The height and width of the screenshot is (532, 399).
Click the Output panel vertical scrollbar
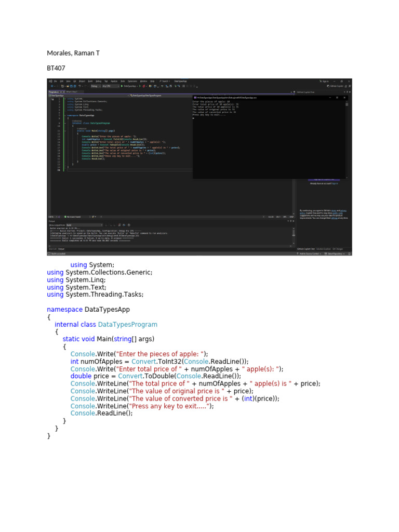point(294,236)
